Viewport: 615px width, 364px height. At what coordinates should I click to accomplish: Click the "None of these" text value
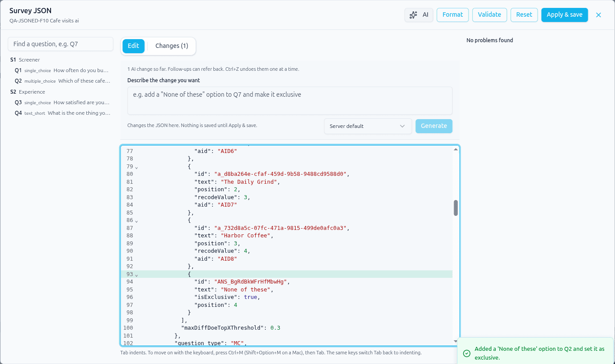point(245,290)
